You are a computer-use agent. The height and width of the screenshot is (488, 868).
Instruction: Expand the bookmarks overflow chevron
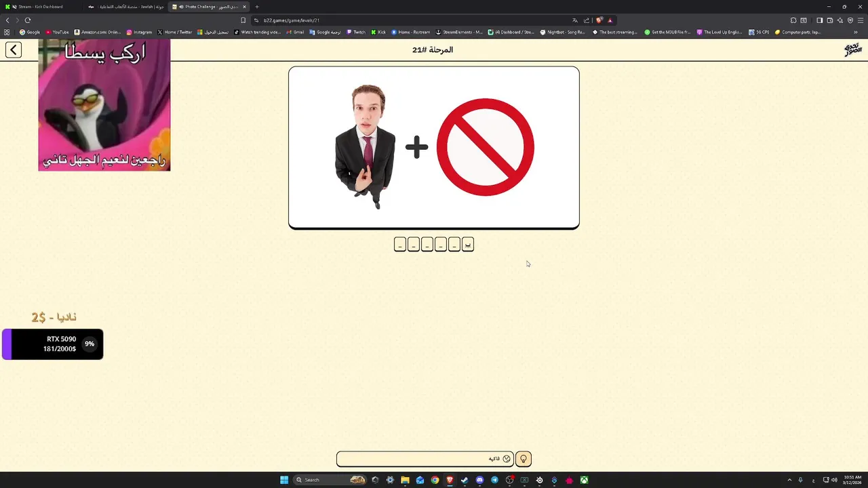856,32
